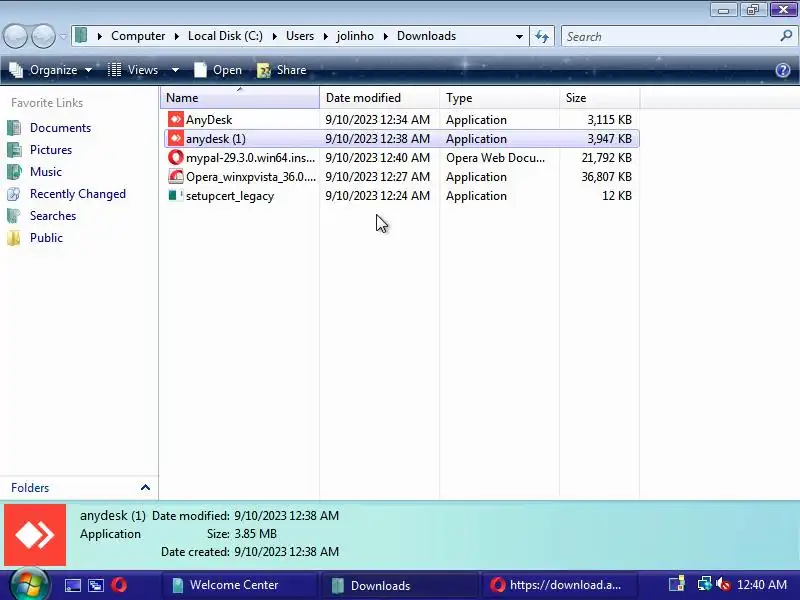800x600 pixels.
Task: Click the flag-and-monitor system tray icon
Action: pos(677,584)
